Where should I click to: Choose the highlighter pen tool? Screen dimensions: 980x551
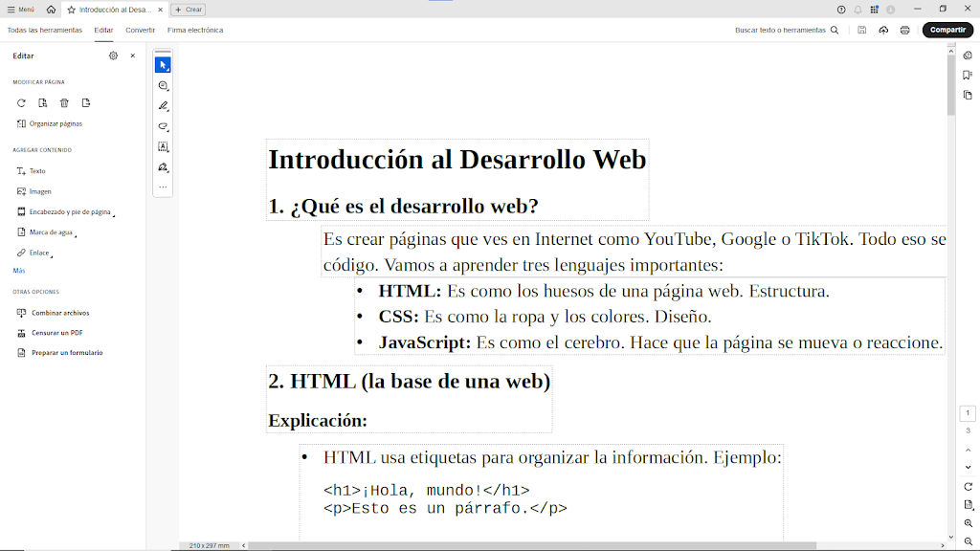163,106
